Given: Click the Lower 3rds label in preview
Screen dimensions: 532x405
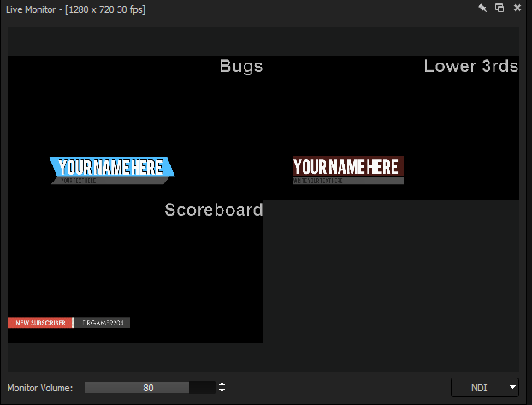Looking at the screenshot, I should click(x=470, y=67).
